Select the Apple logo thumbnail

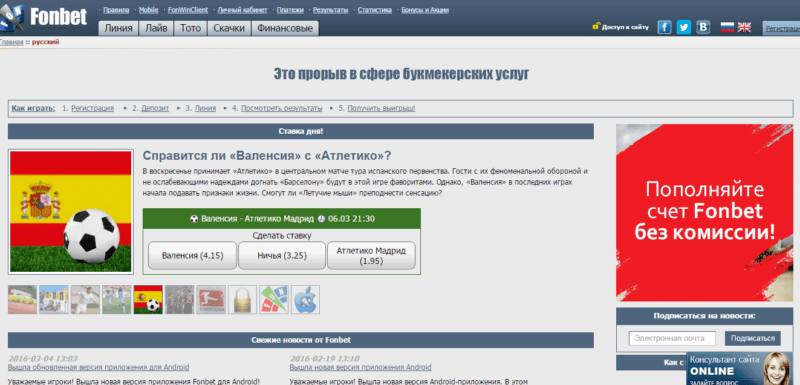(305, 299)
